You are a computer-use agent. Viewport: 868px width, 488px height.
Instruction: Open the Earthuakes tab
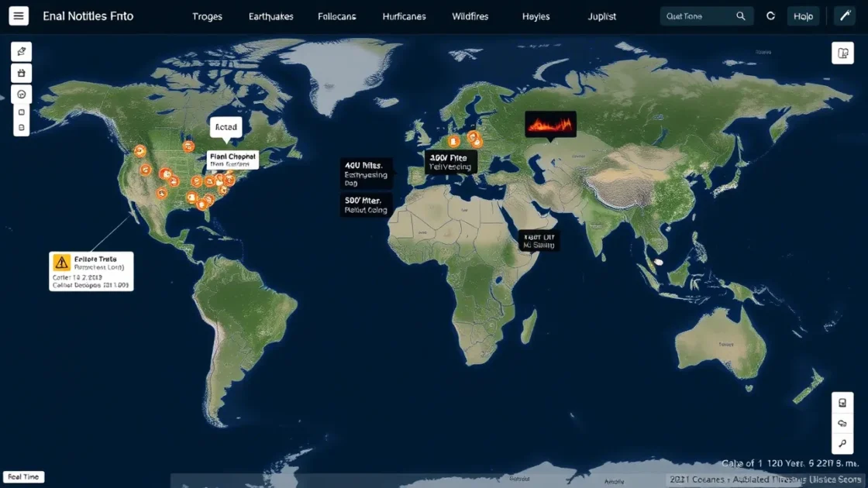click(271, 16)
